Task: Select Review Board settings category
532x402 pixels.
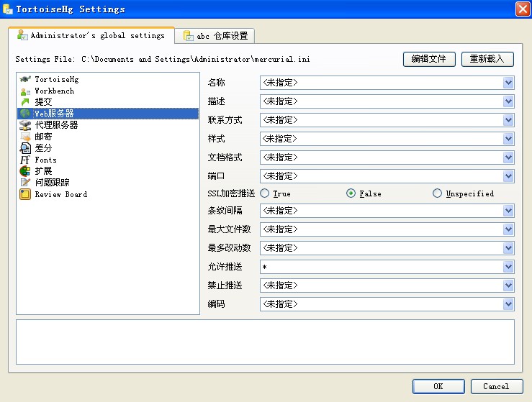Action: coord(108,194)
